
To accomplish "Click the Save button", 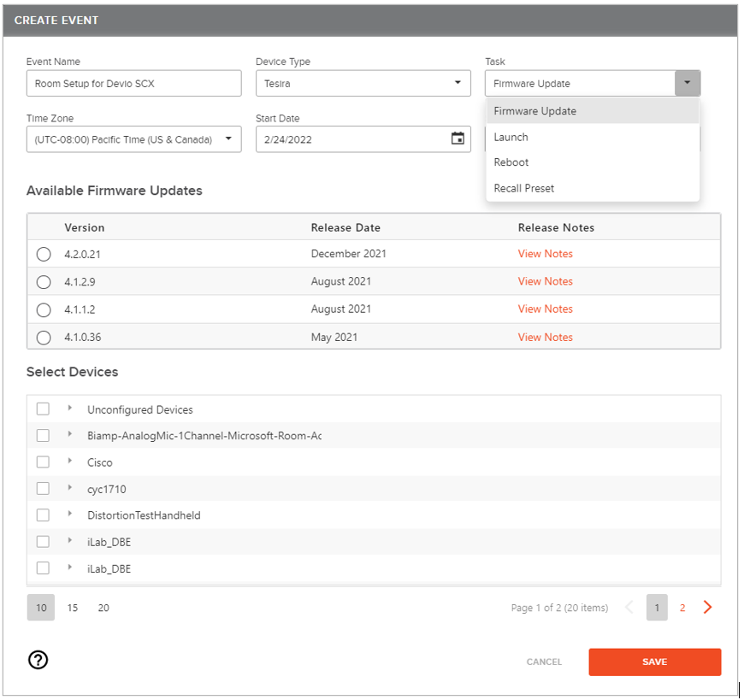I will [654, 662].
